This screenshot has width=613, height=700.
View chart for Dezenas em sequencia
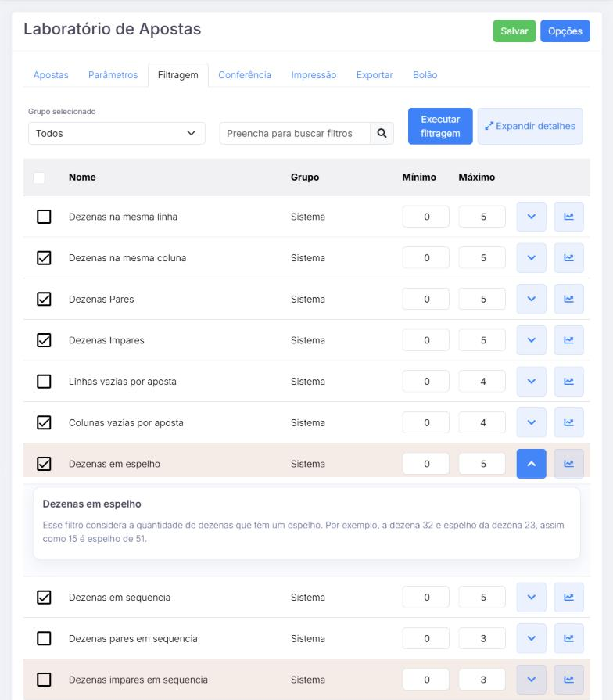click(x=568, y=598)
